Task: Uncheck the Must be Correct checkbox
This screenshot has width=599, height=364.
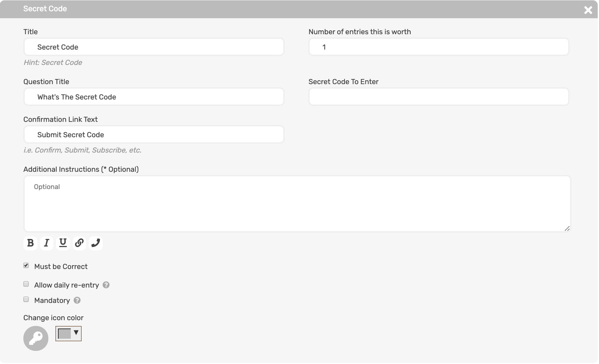Action: click(x=26, y=265)
